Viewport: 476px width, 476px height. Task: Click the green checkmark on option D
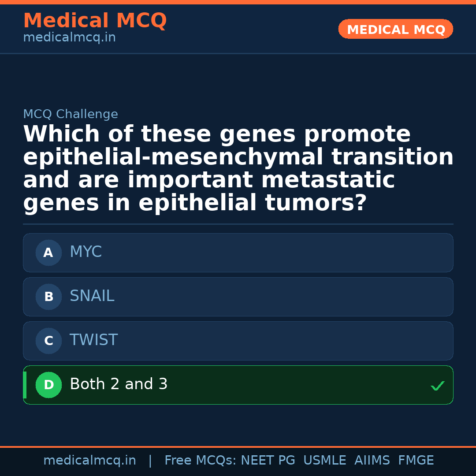click(x=437, y=386)
